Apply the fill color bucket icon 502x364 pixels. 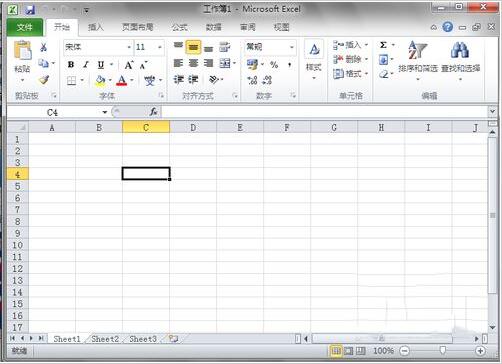coord(100,80)
